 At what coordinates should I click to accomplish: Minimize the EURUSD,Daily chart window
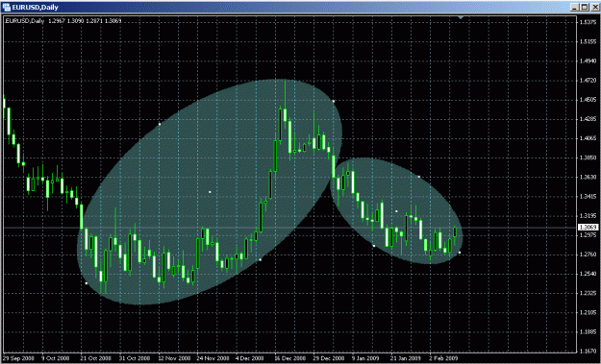[574, 7]
